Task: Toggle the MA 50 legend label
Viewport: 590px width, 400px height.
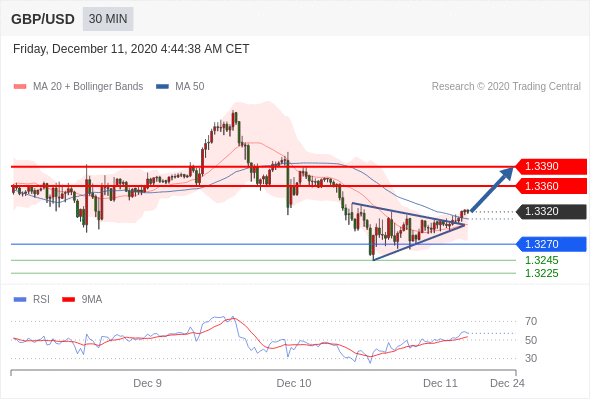Action: [x=190, y=87]
